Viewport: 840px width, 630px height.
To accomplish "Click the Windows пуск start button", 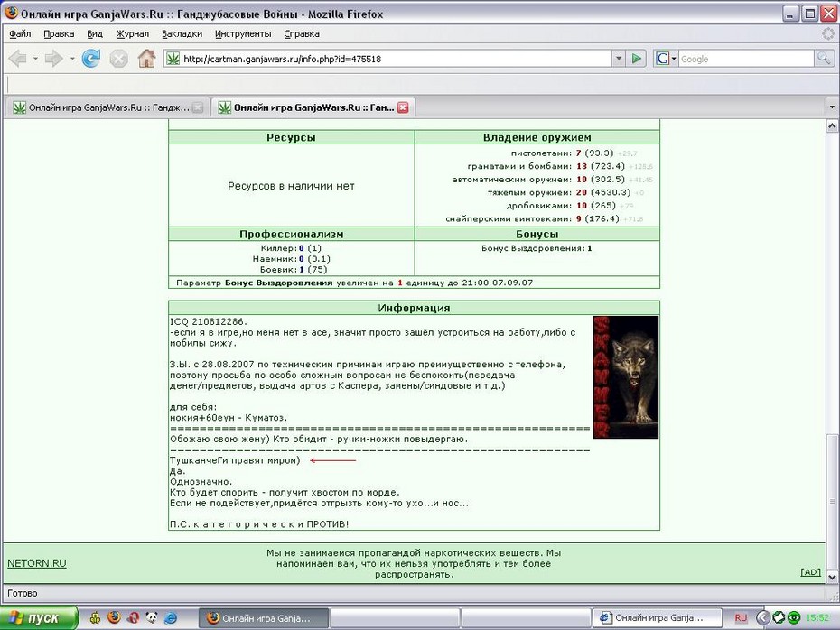I will 39,617.
